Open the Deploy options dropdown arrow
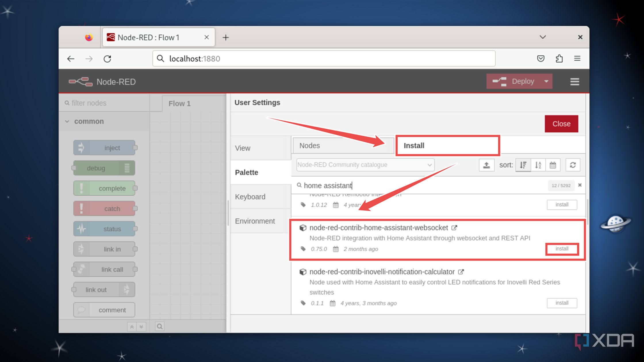Screen dimensions: 644x362 pos(546,81)
